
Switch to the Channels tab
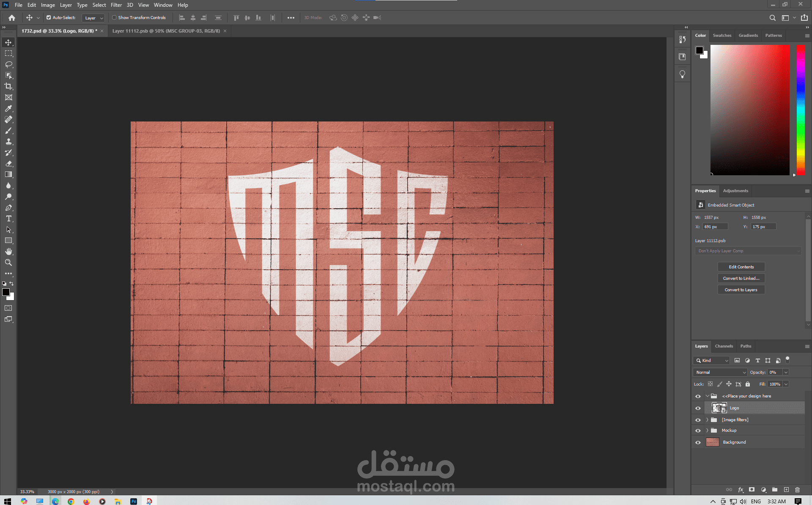[724, 346]
